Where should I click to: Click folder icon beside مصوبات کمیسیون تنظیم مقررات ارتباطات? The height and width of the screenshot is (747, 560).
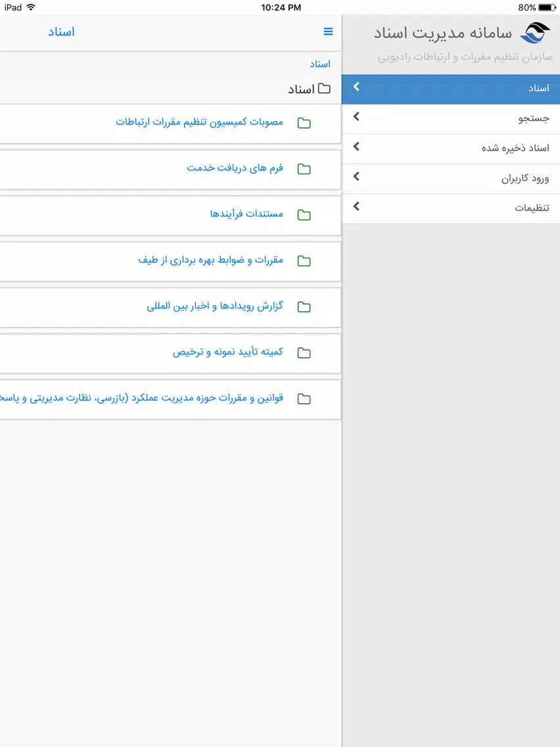point(304,123)
